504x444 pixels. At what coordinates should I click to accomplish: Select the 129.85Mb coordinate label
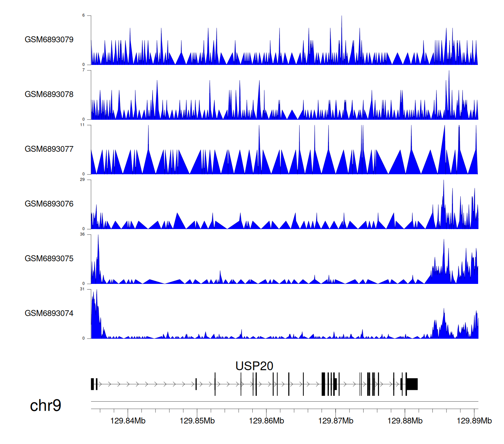tap(197, 421)
